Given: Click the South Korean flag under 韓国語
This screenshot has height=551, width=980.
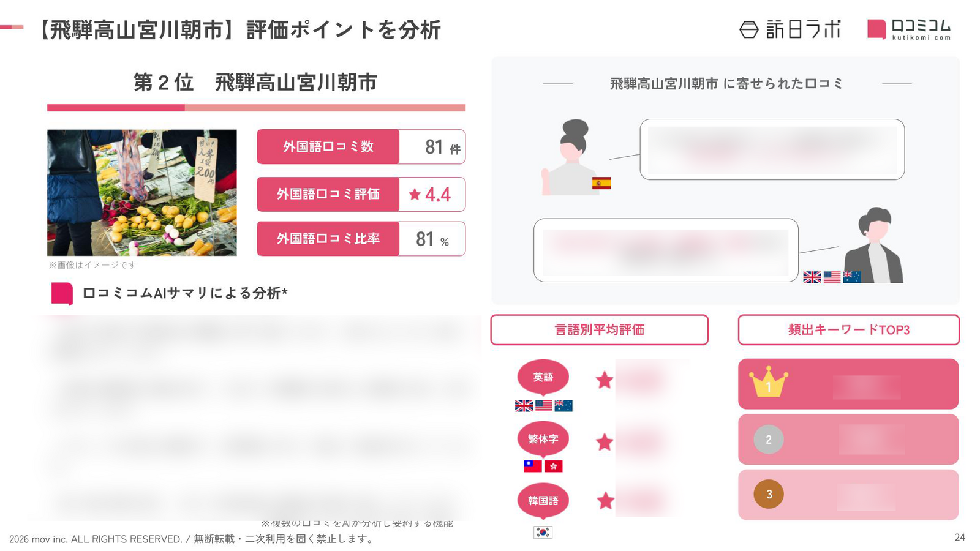Looking at the screenshot, I should click(x=543, y=532).
